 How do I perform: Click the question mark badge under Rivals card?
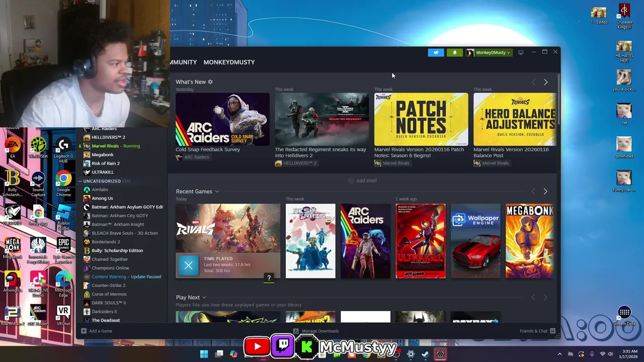pyautogui.click(x=269, y=278)
